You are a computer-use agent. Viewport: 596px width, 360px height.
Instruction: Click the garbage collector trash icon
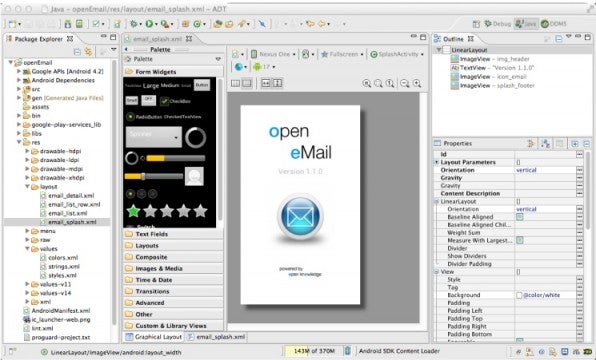[x=347, y=351]
